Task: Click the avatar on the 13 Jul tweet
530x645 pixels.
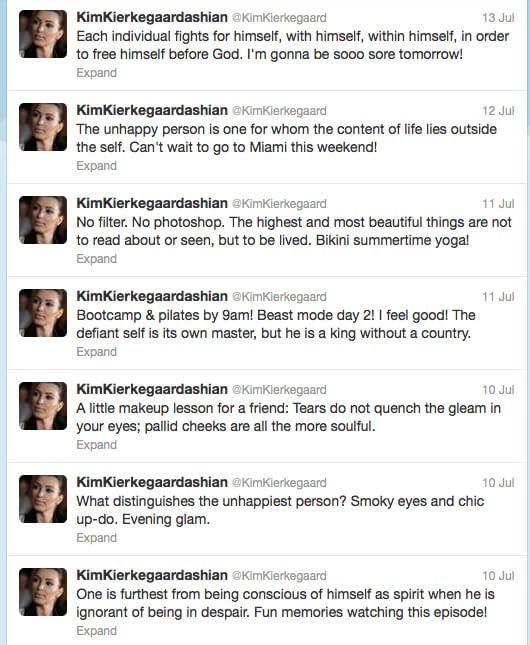Action: pyautogui.click(x=43, y=34)
